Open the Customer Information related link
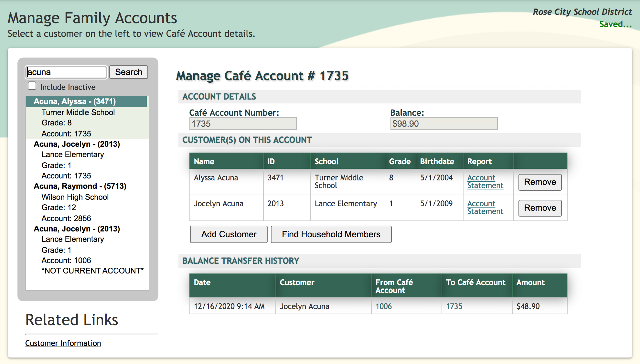The height and width of the screenshot is (364, 640). 63,343
